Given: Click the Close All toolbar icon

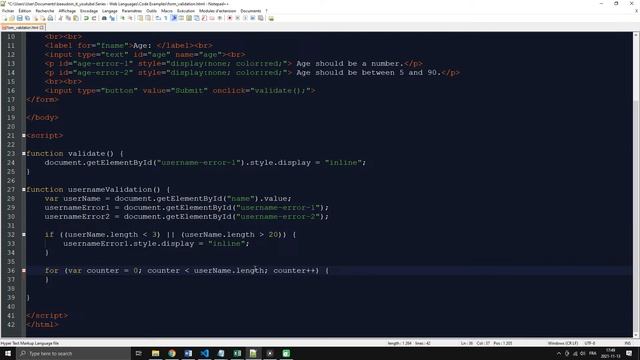Looking at the screenshot, I should coord(43,18).
